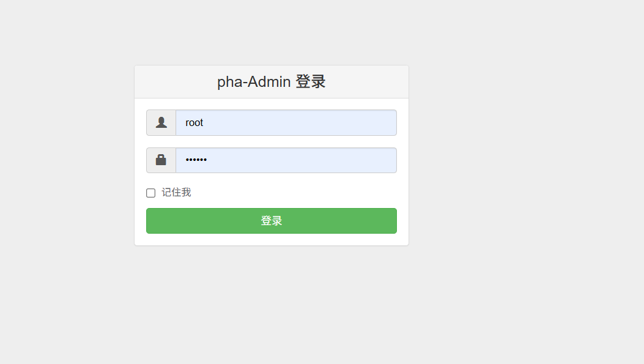644x364 pixels.
Task: Click the white 登录 text on the green button
Action: pyautogui.click(x=272, y=221)
